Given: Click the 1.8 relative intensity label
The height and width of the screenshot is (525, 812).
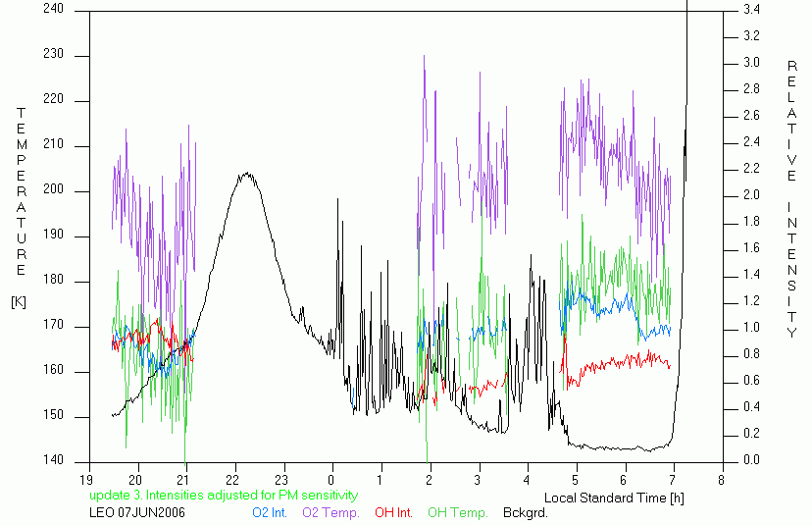Looking at the screenshot, I should tap(751, 222).
